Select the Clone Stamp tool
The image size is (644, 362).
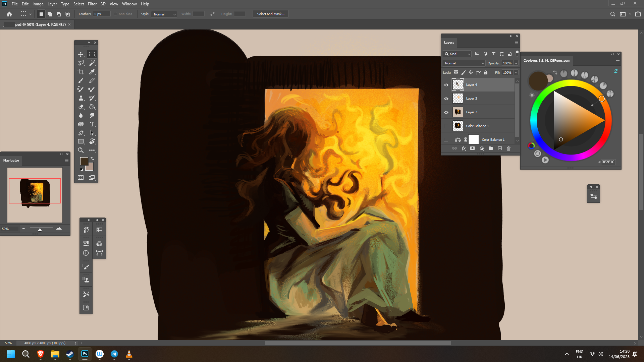click(81, 98)
